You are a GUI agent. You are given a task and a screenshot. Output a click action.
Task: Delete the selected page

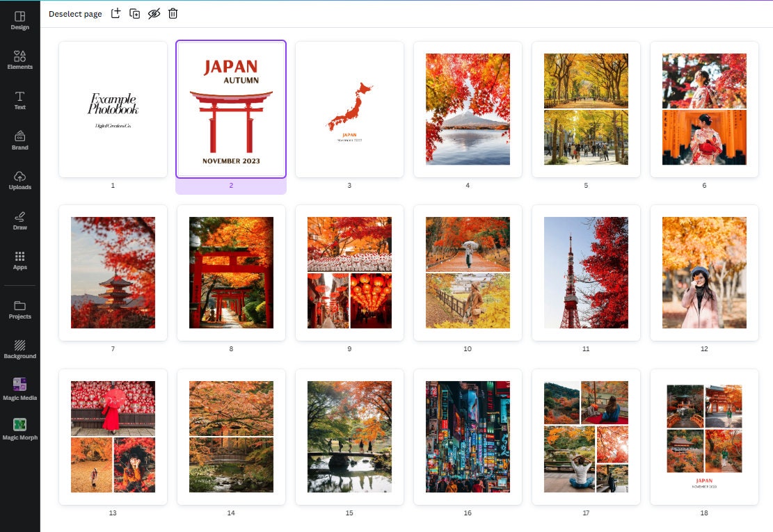click(173, 13)
